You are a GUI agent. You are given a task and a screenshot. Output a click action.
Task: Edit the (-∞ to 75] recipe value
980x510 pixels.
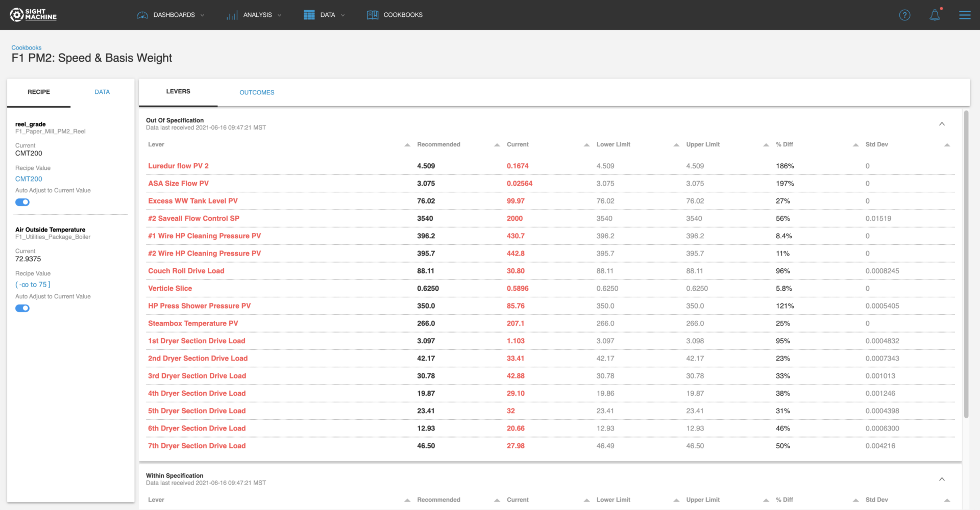click(33, 285)
